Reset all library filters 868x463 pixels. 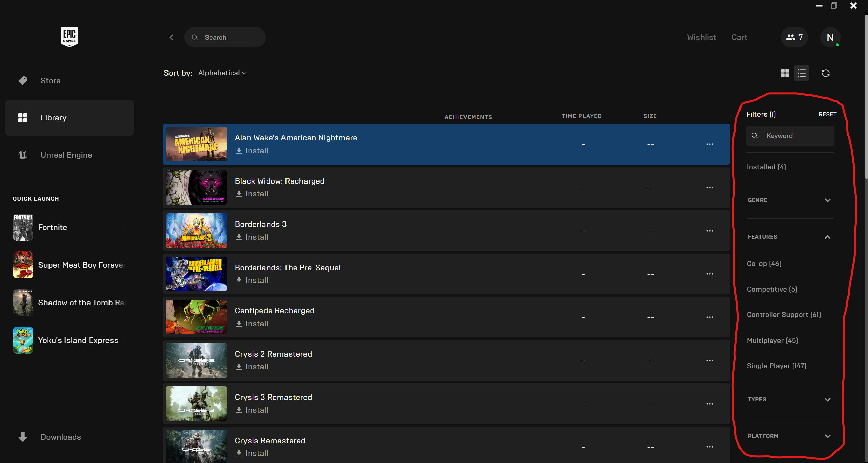pos(827,115)
